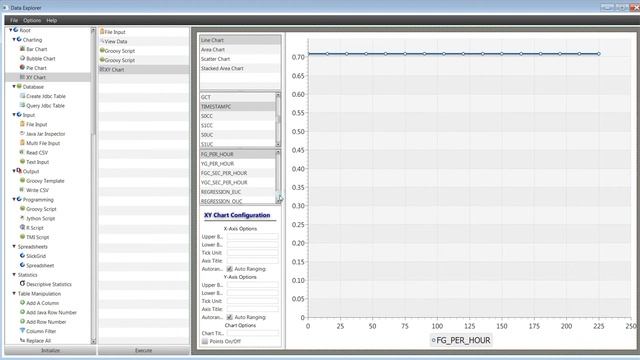
Task: Select the Pie Chart node icon
Action: [x=22, y=67]
